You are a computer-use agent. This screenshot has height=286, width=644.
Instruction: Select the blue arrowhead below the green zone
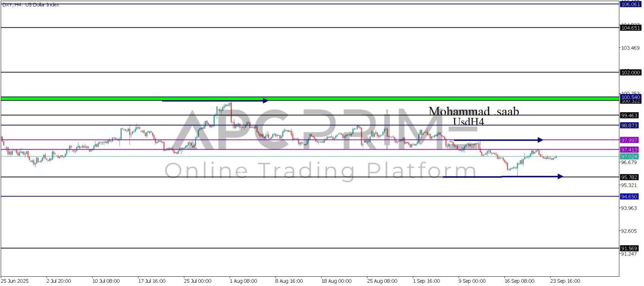click(265, 101)
